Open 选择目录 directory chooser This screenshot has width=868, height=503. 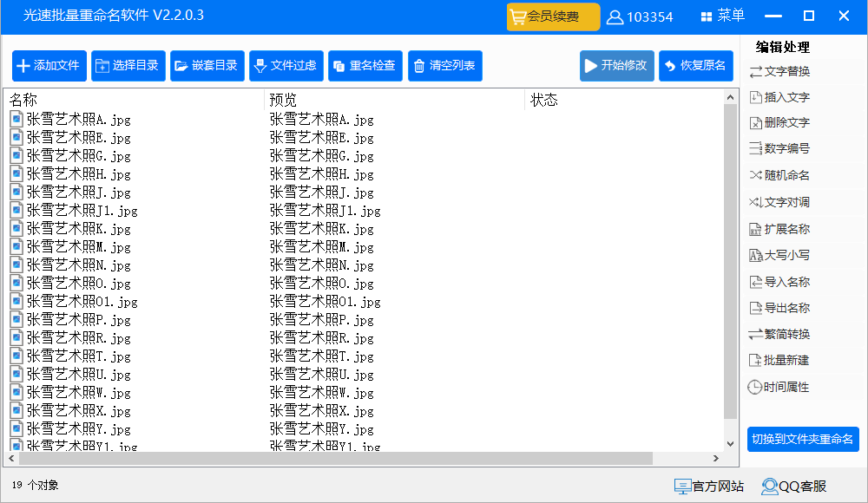[128, 66]
